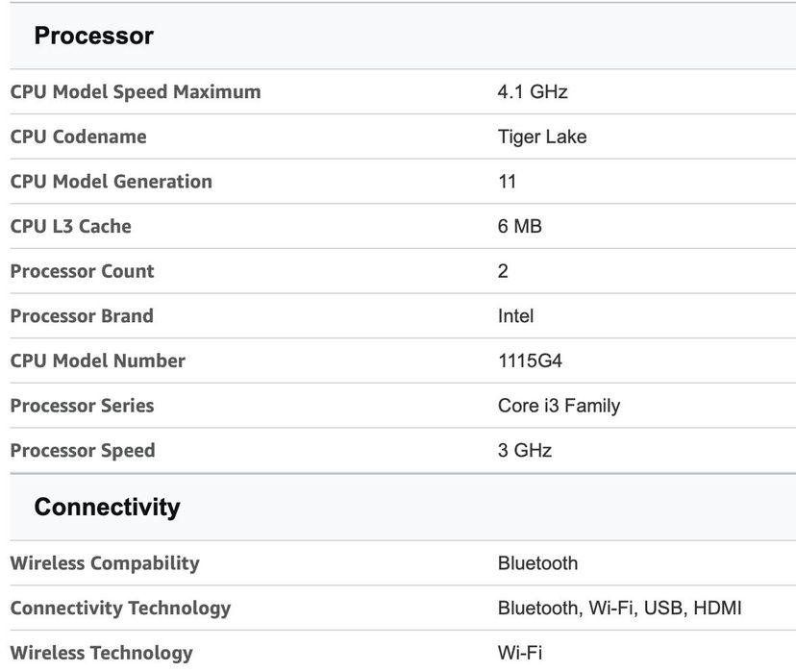The width and height of the screenshot is (796, 672).
Task: Select the 6 MB cache value
Action: 520,226
